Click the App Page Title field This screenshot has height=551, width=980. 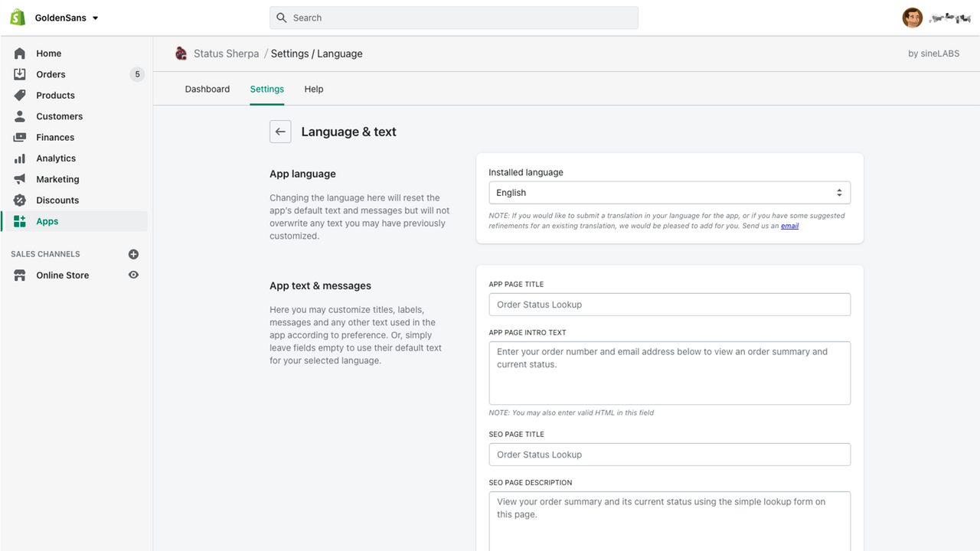click(x=669, y=305)
